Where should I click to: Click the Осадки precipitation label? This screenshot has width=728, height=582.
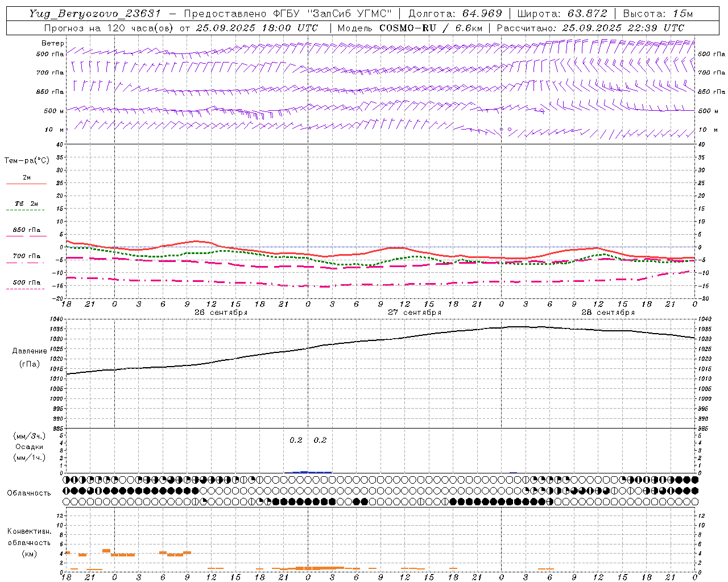tap(30, 447)
